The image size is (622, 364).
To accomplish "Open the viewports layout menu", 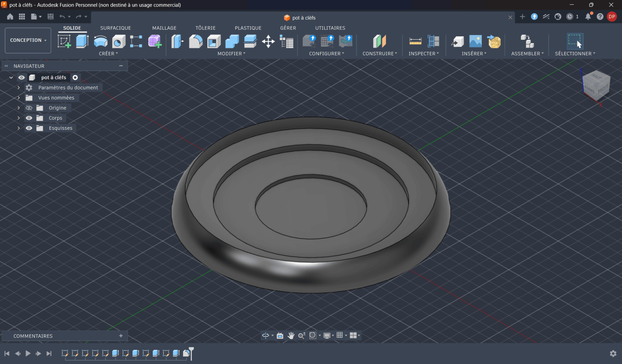I will 355,335.
